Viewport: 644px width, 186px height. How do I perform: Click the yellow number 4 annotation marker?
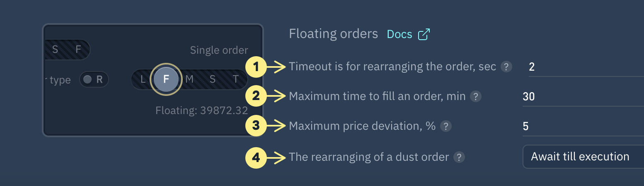[256, 157]
